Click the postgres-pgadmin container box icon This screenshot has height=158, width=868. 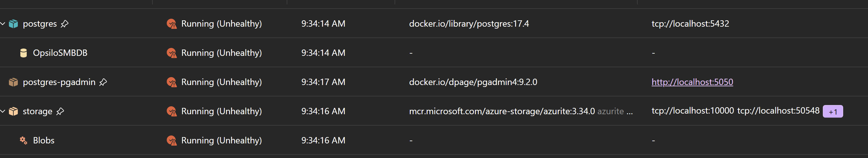tap(13, 82)
